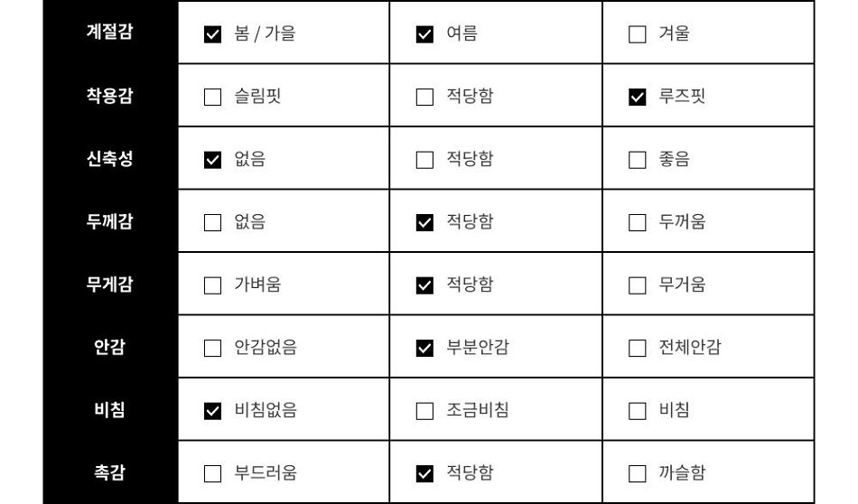Screen dimensions: 858x504
Task: Select the 까슬함 checkbox
Action: click(637, 474)
